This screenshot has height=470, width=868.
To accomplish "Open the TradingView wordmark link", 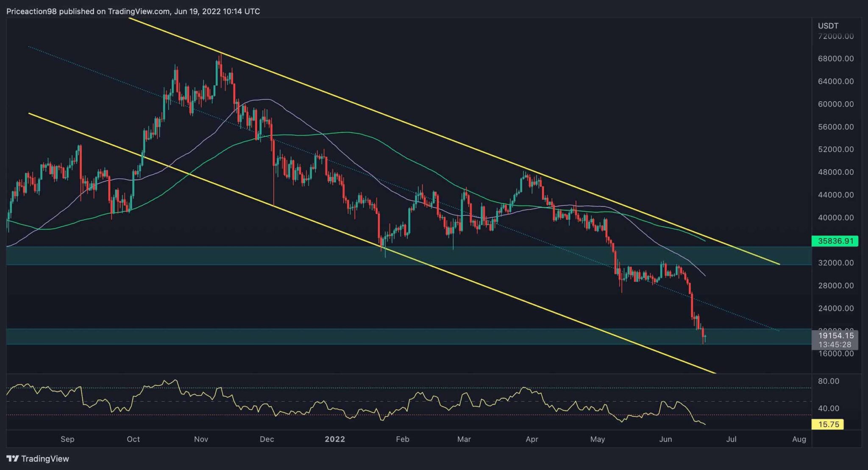I will 45,459.
